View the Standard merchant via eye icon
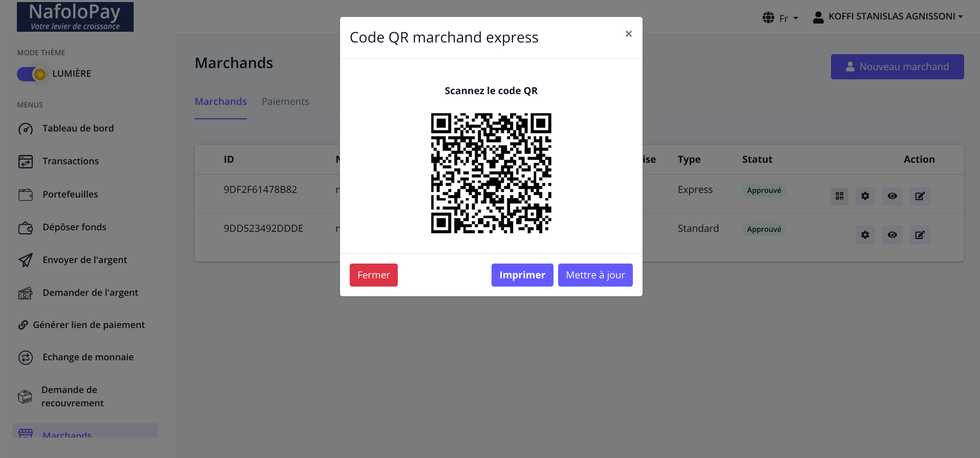 [892, 235]
